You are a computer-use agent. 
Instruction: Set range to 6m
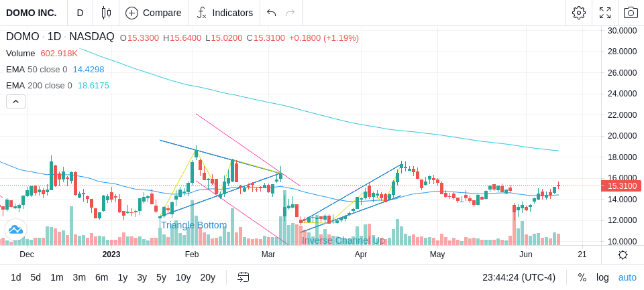pos(101,278)
